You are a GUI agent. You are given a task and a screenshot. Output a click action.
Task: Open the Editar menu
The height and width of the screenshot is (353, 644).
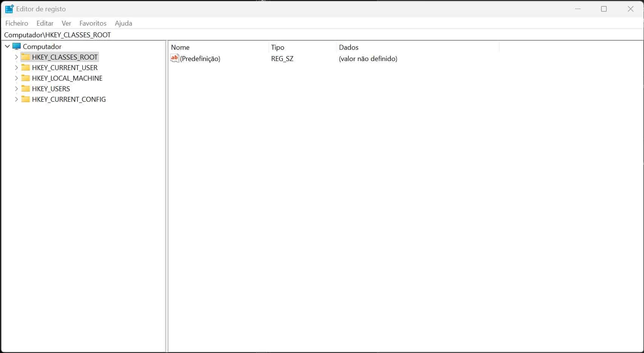(45, 23)
